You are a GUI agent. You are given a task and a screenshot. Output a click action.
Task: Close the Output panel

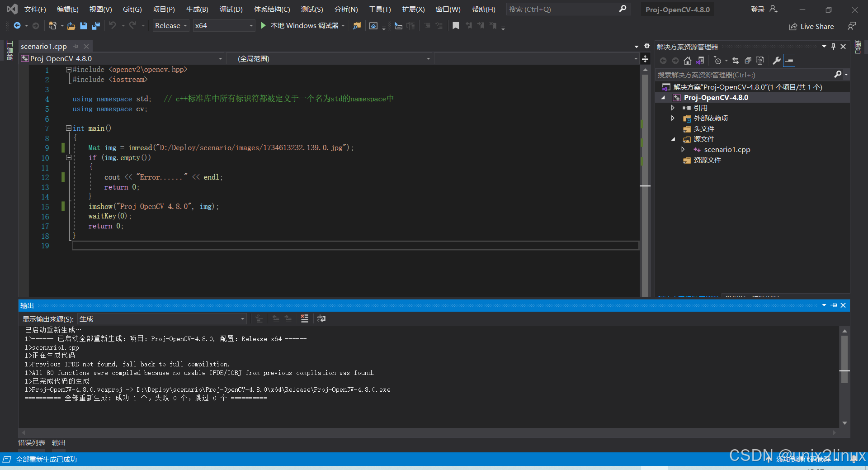click(x=843, y=305)
